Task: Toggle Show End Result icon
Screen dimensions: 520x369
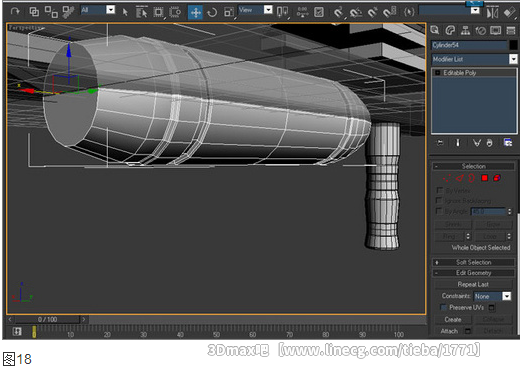Action: pyautogui.click(x=458, y=143)
